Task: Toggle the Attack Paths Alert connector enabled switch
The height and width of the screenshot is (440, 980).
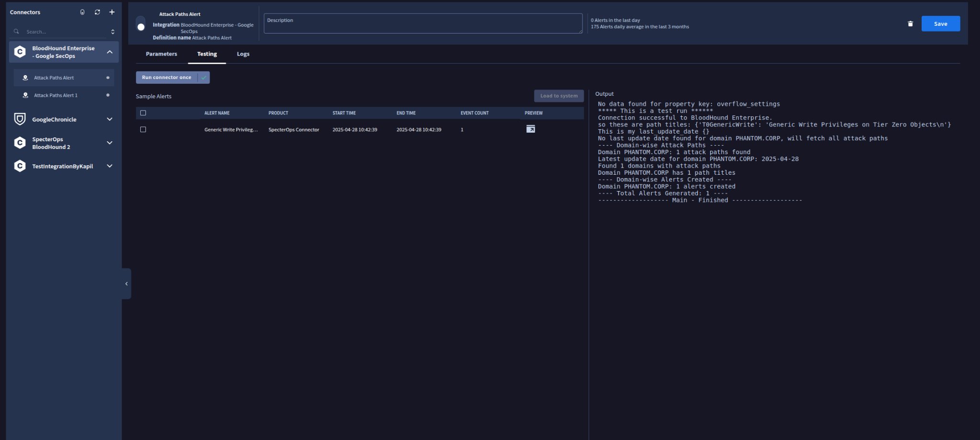Action: point(141,24)
